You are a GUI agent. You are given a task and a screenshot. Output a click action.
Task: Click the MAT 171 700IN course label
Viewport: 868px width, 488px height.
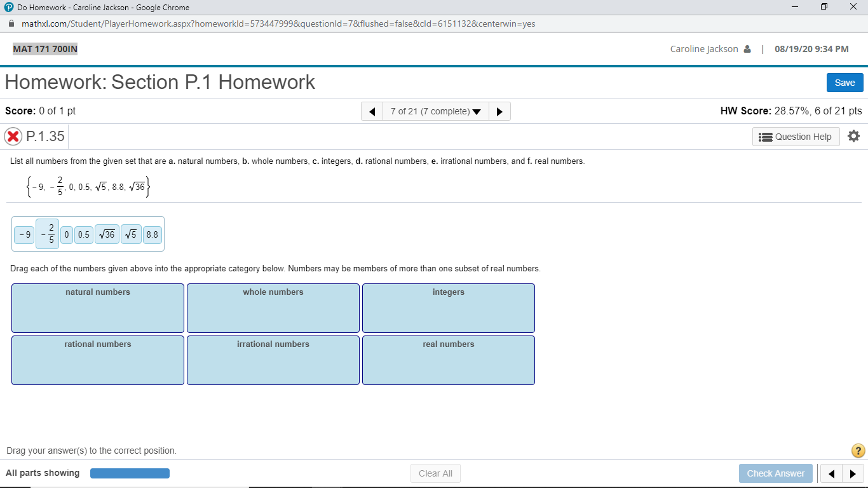coord(44,48)
